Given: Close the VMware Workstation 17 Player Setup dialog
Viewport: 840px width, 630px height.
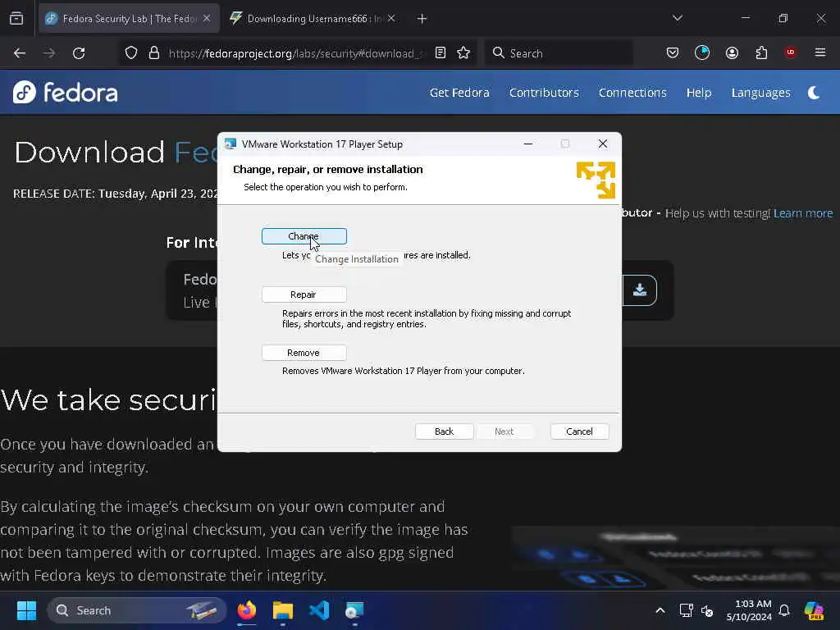Looking at the screenshot, I should click(603, 144).
